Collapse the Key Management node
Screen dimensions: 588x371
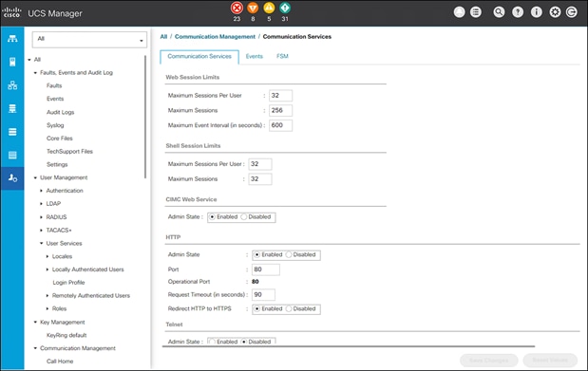(35, 323)
